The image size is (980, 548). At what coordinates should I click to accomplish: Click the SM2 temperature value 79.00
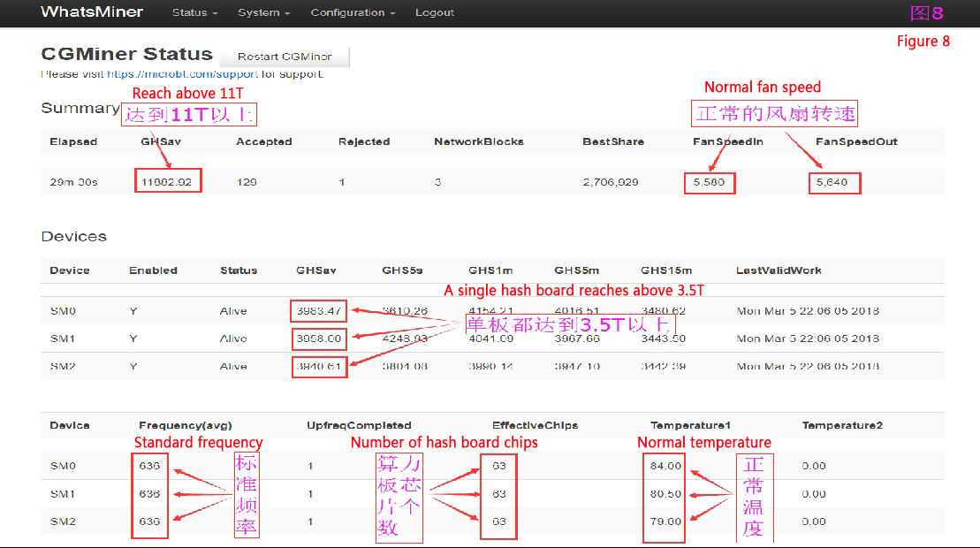coord(665,521)
